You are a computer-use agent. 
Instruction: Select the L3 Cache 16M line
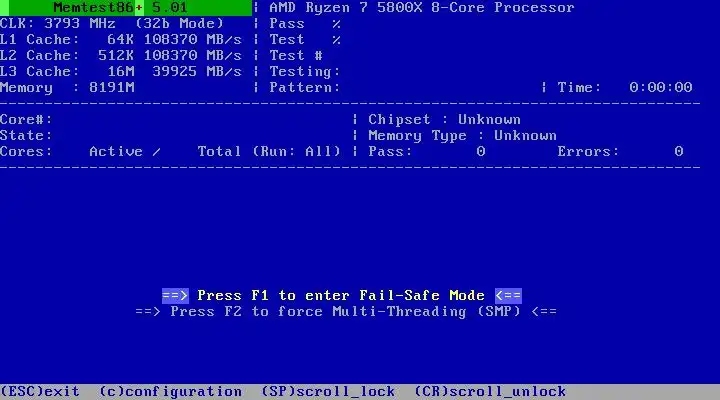pyautogui.click(x=121, y=72)
